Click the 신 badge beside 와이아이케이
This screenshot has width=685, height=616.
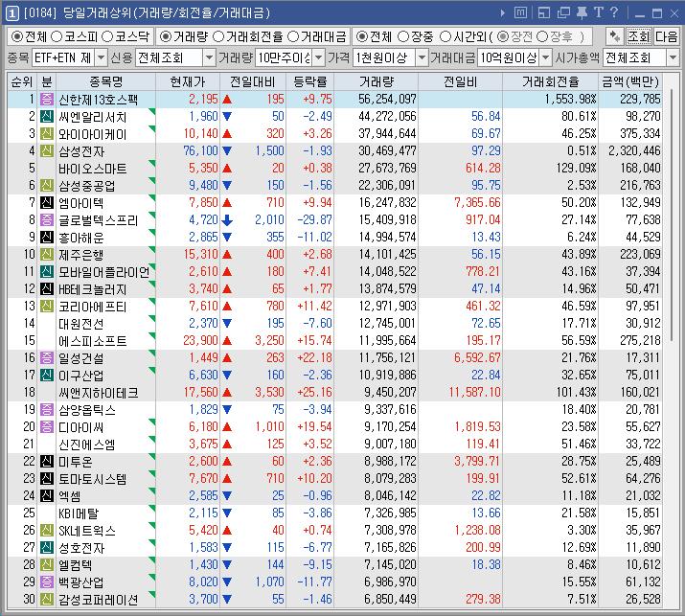coord(47,134)
